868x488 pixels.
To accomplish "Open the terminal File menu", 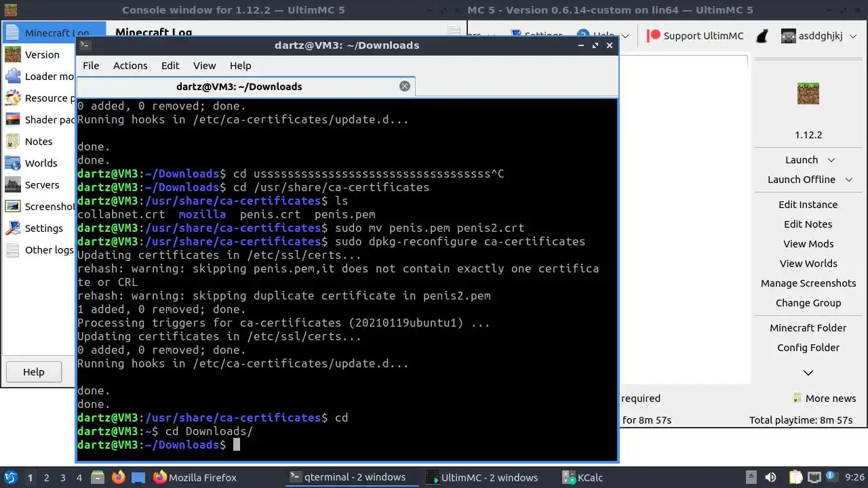I will [x=91, y=66].
